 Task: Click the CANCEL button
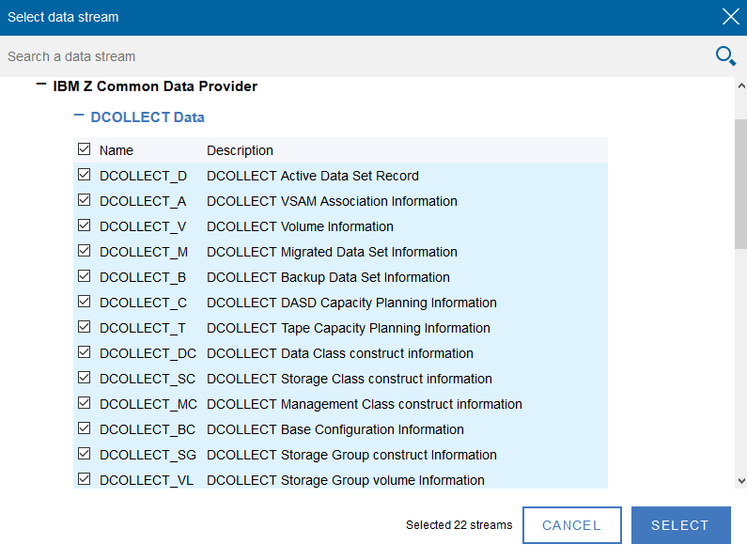pos(571,524)
